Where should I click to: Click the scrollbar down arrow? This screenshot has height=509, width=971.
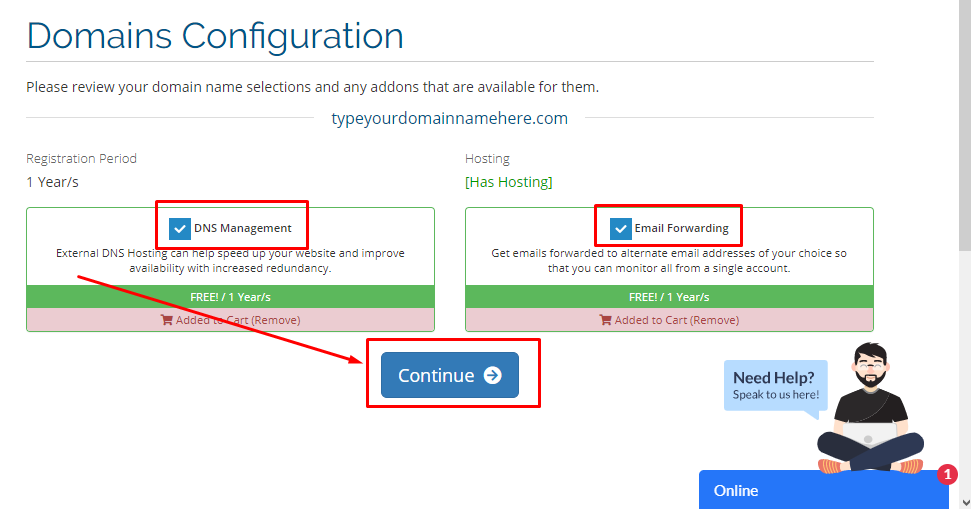point(964,500)
